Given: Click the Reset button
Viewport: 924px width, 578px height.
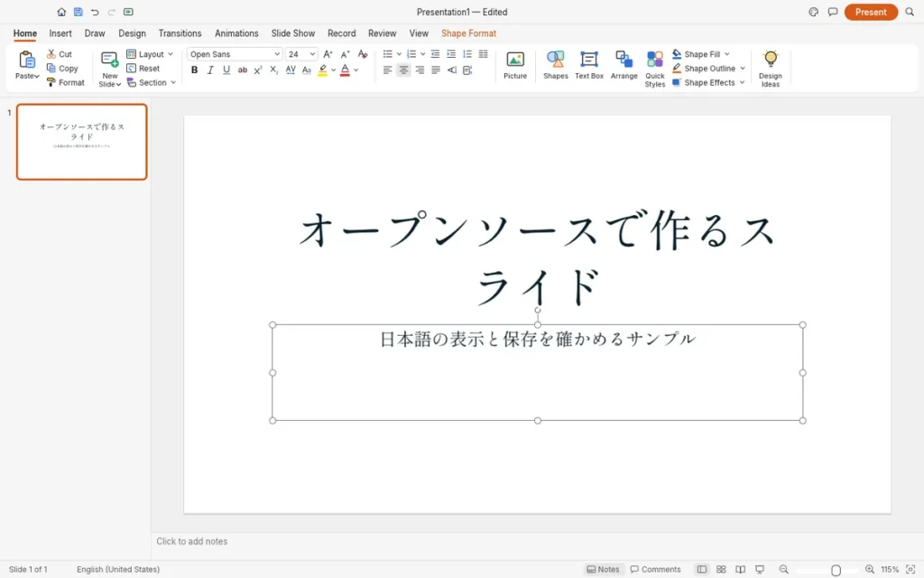Looking at the screenshot, I should 143,69.
